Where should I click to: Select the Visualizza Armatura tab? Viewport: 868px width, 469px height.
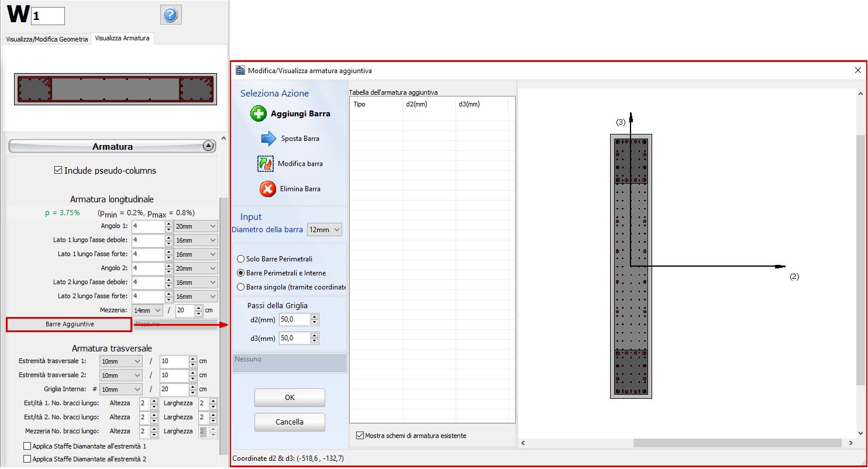click(122, 39)
